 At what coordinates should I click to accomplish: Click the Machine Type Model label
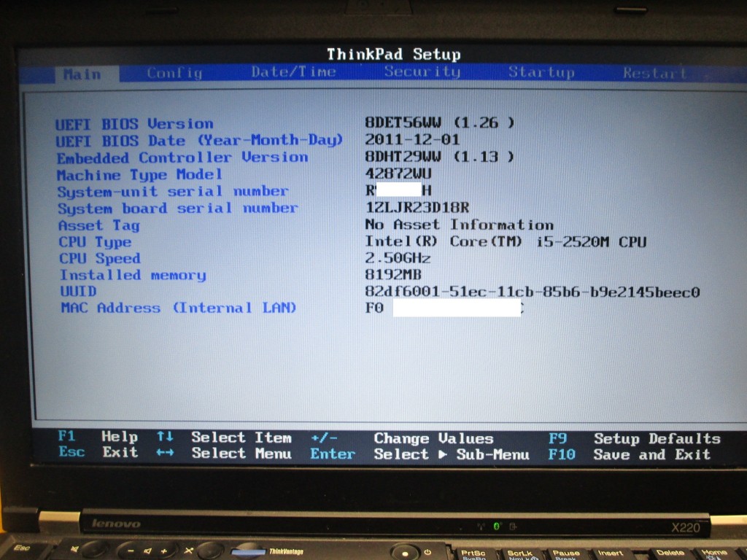pyautogui.click(x=139, y=175)
